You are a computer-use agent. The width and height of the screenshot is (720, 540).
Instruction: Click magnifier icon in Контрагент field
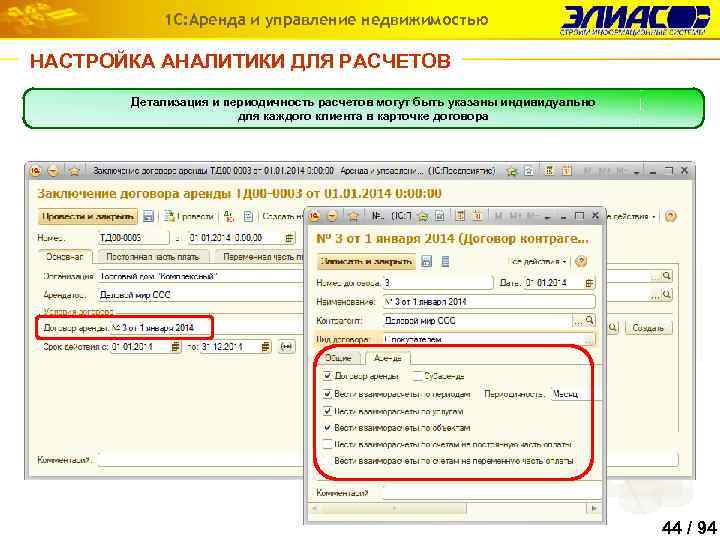pos(590,320)
